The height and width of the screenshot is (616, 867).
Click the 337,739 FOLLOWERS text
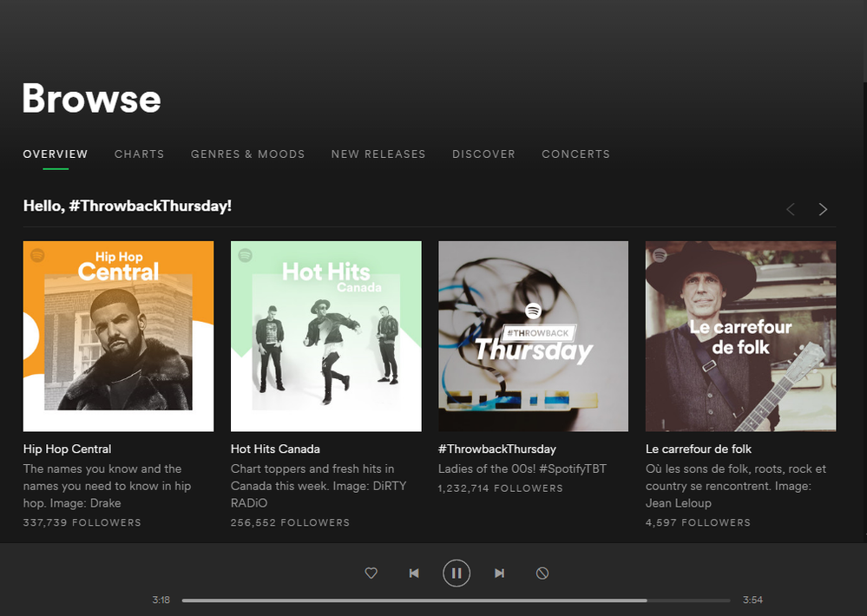[x=82, y=522]
